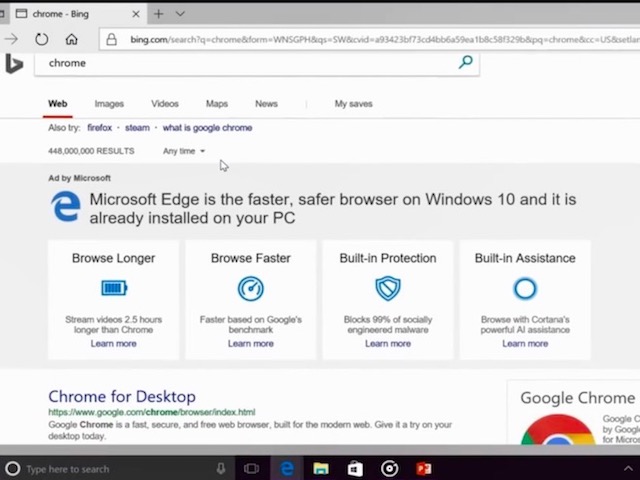Click the shield icon under Built-in Protection
Image resolution: width=640 pixels, height=480 pixels.
(388, 288)
